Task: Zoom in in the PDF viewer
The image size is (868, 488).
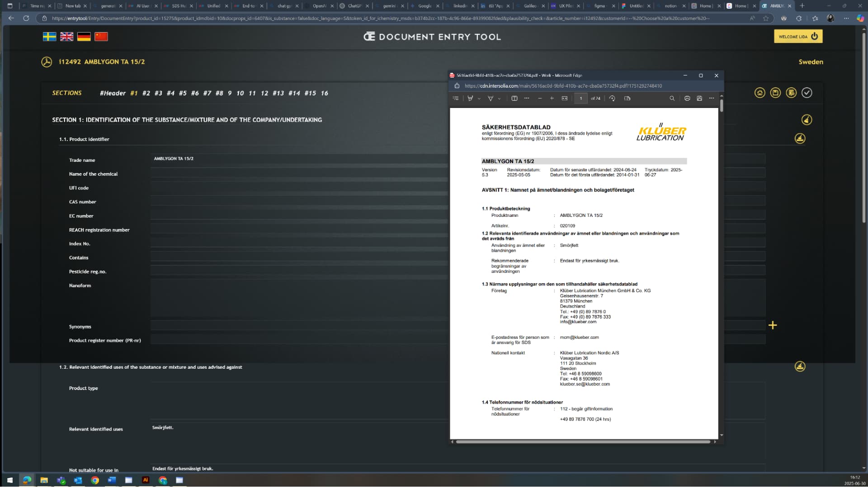Action: 552,98
